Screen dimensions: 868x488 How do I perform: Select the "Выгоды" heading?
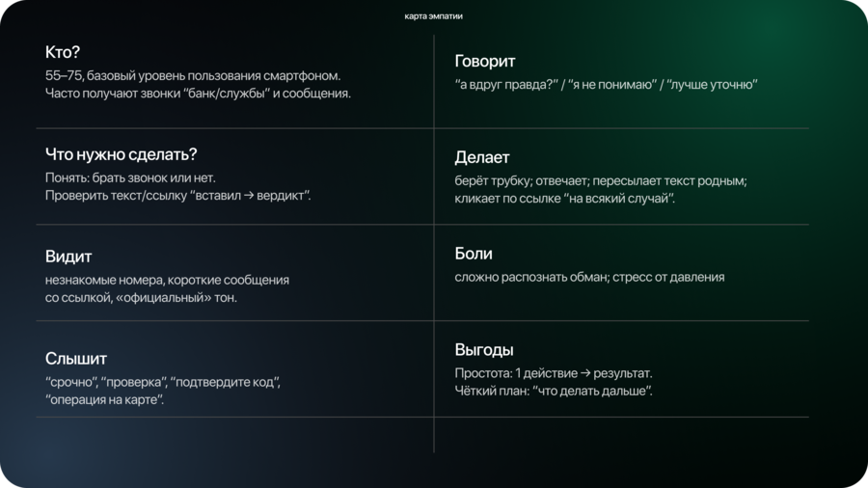point(484,349)
